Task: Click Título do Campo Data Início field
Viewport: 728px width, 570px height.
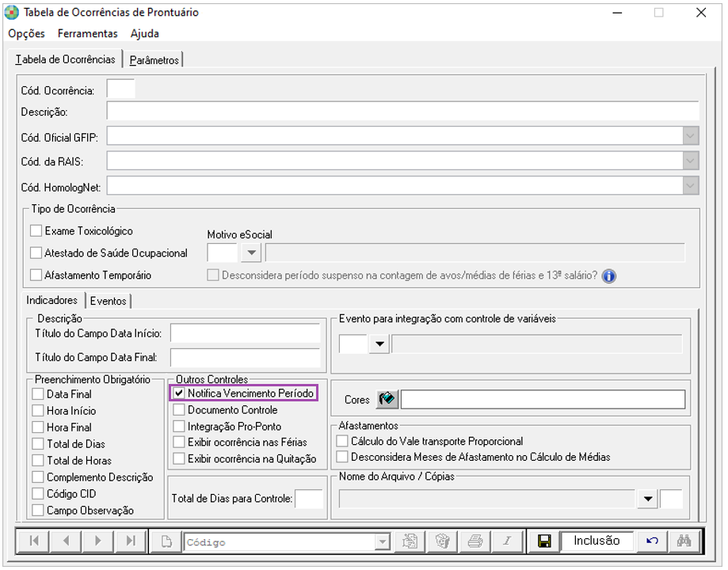Action: (x=245, y=333)
